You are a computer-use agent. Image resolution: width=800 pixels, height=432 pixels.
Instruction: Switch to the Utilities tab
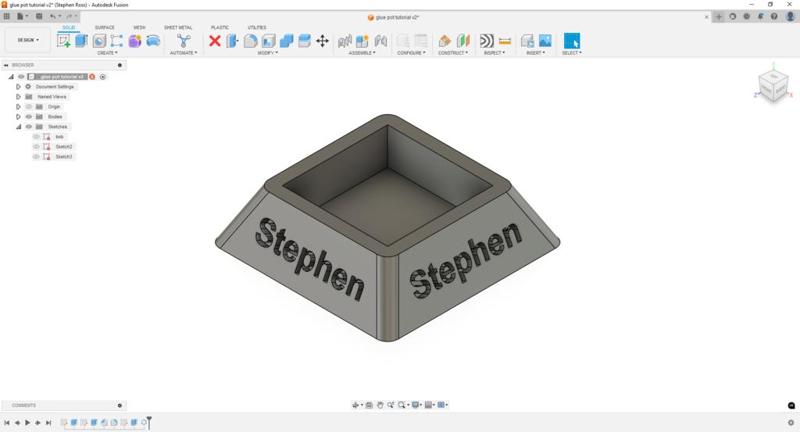[257, 28]
